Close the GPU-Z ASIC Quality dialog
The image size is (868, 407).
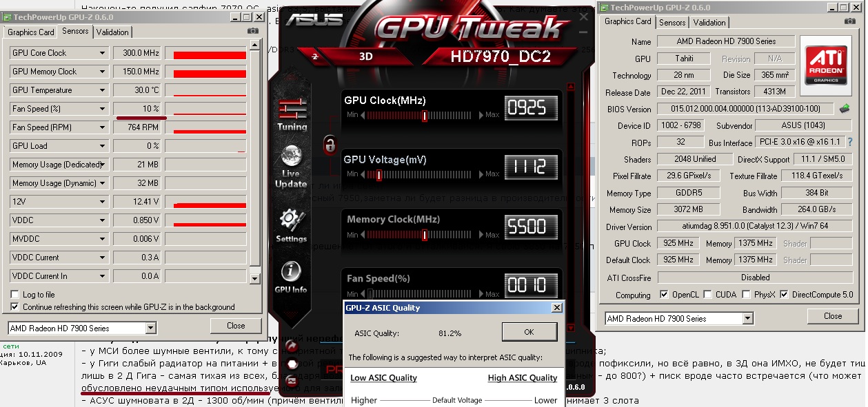pos(557,308)
